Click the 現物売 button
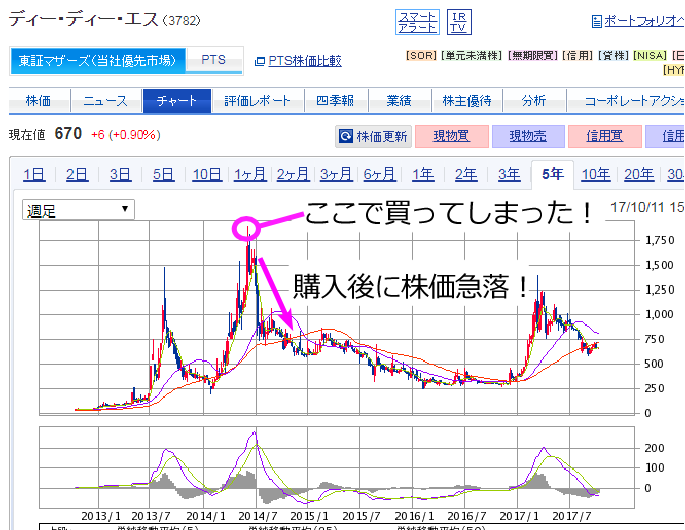Image resolution: width=685 pixels, height=530 pixels. (528, 136)
